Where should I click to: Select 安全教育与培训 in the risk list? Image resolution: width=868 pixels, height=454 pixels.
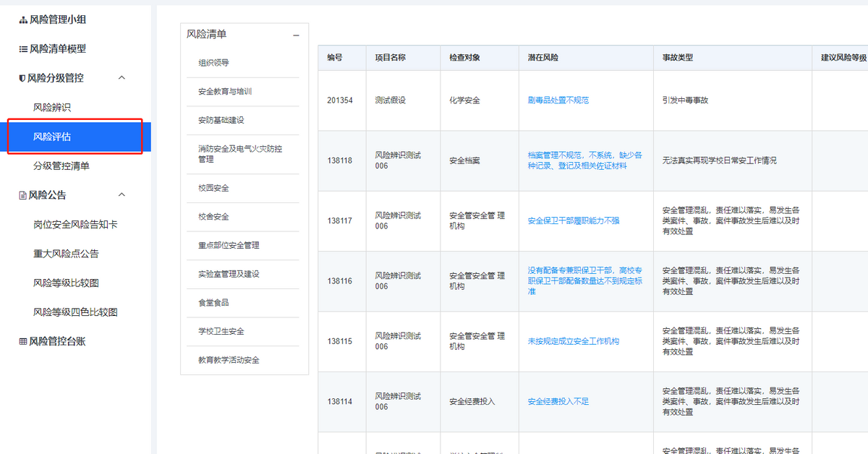[225, 92]
